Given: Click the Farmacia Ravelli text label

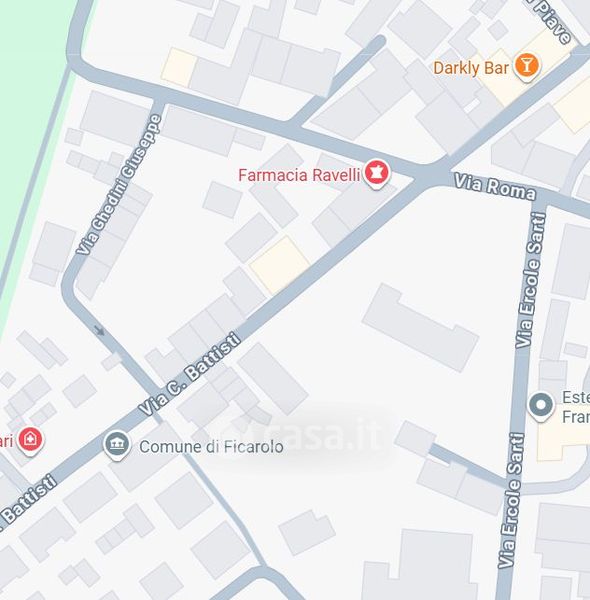Looking at the screenshot, I should coord(299,175).
